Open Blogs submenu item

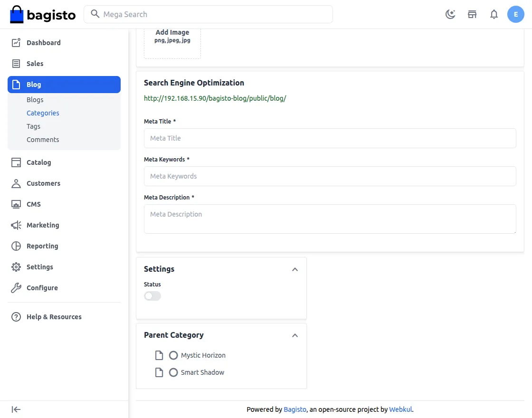35,100
